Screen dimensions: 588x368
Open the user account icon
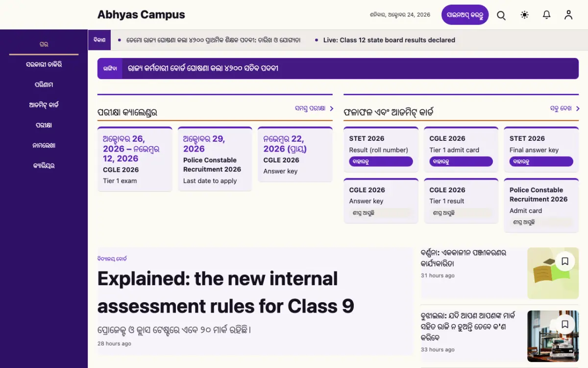pos(568,15)
